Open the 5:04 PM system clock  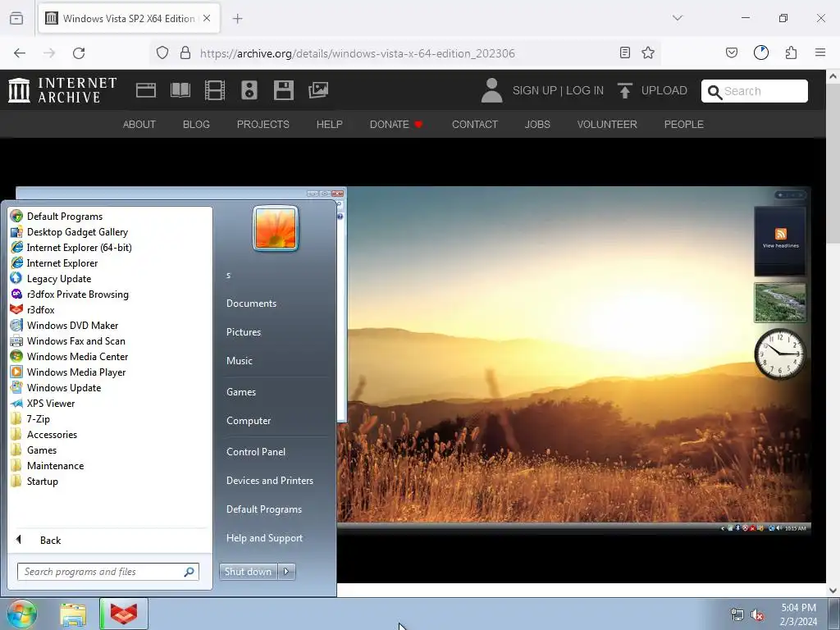[798, 614]
